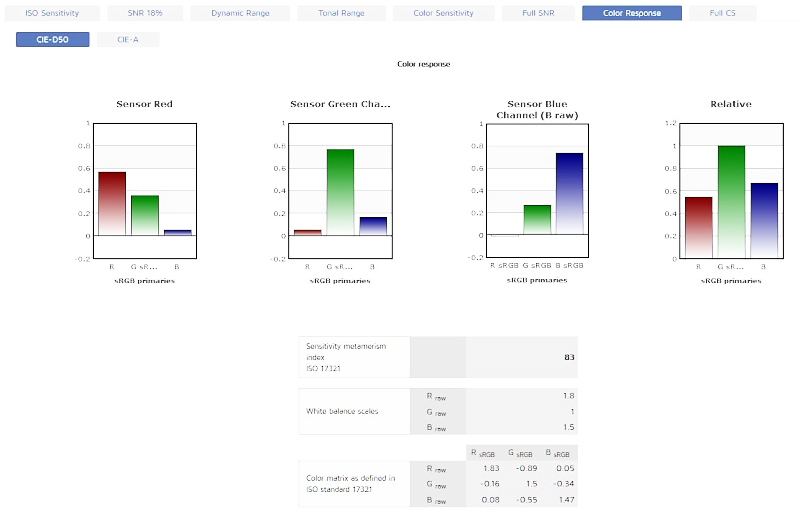The image size is (800, 517).
Task: Click the blue bar in Relative chart
Action: (764, 220)
